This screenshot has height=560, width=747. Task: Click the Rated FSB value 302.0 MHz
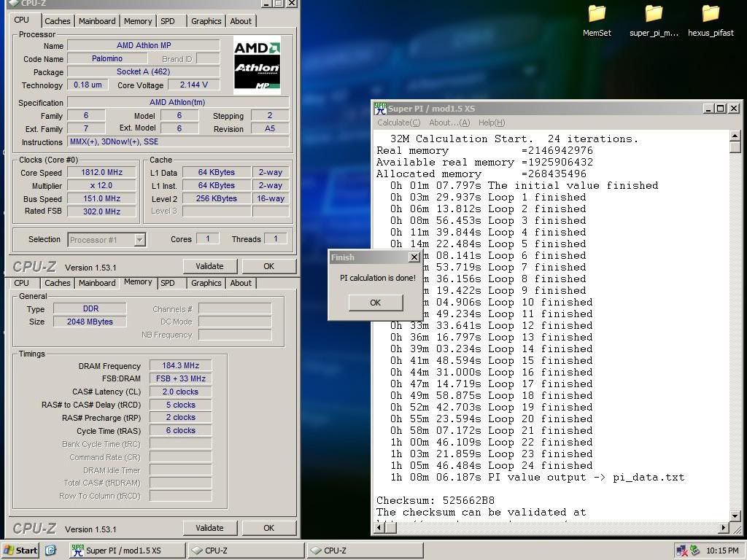pos(102,211)
